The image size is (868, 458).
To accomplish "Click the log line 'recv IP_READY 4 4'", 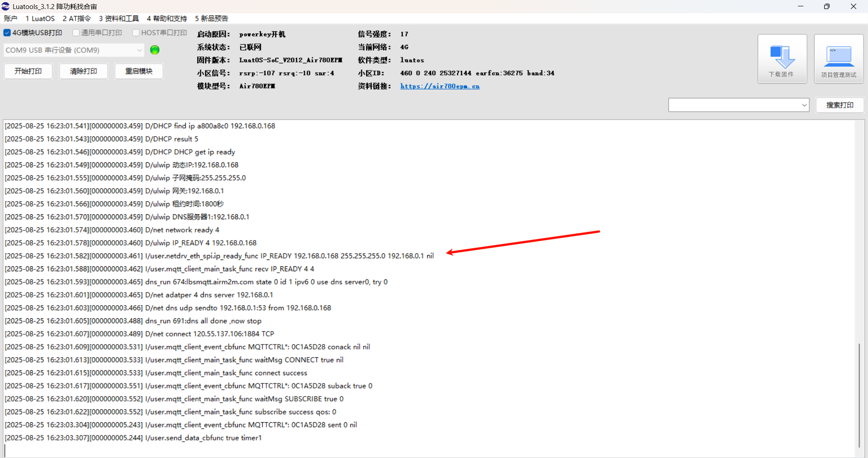I will click(x=160, y=269).
